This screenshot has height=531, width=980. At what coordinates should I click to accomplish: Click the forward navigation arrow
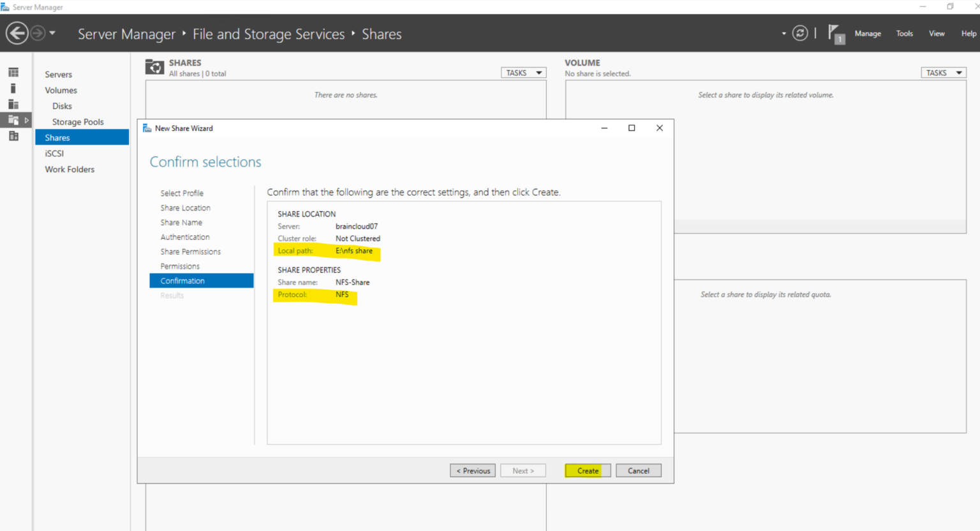pyautogui.click(x=37, y=33)
